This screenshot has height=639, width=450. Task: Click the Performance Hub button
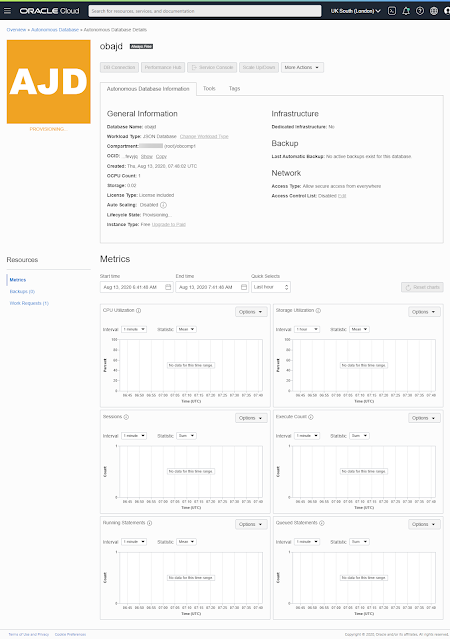163,67
